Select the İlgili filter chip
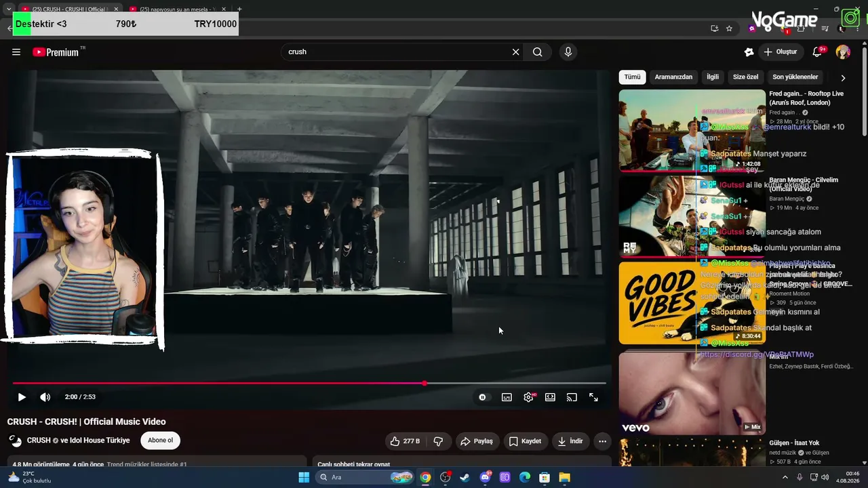Image resolution: width=868 pixels, height=488 pixels. (x=713, y=77)
